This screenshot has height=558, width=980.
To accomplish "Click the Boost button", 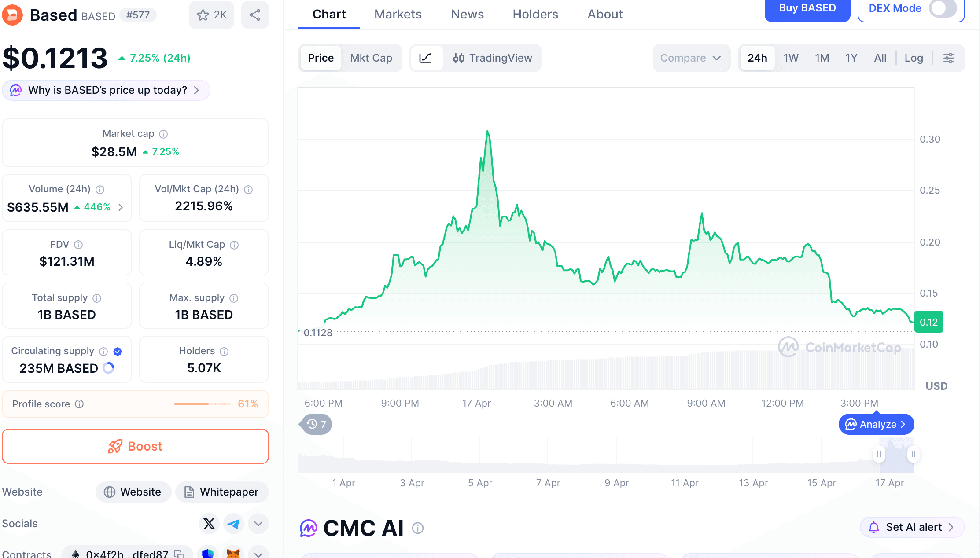I will pyautogui.click(x=136, y=446).
